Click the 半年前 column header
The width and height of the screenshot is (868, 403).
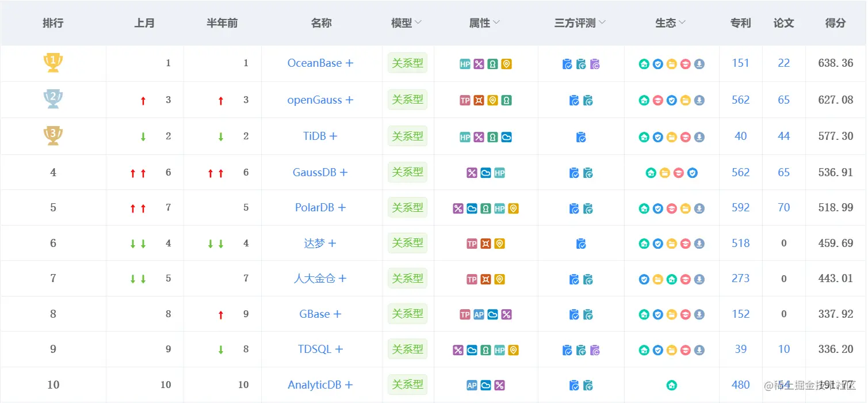click(x=222, y=23)
